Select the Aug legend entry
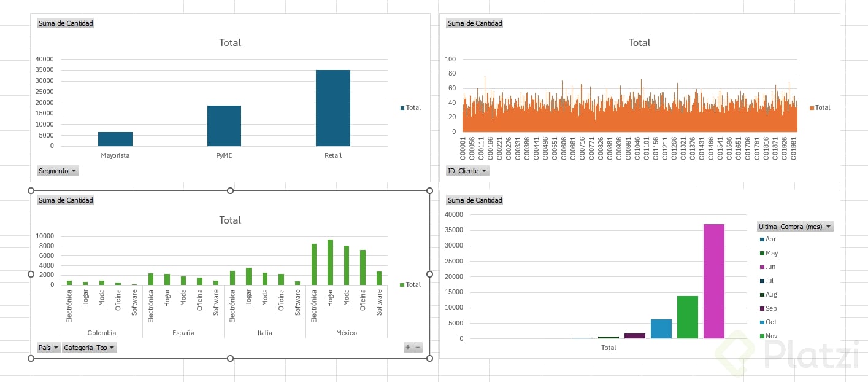Image resolution: width=868 pixels, height=382 pixels. coord(768,295)
